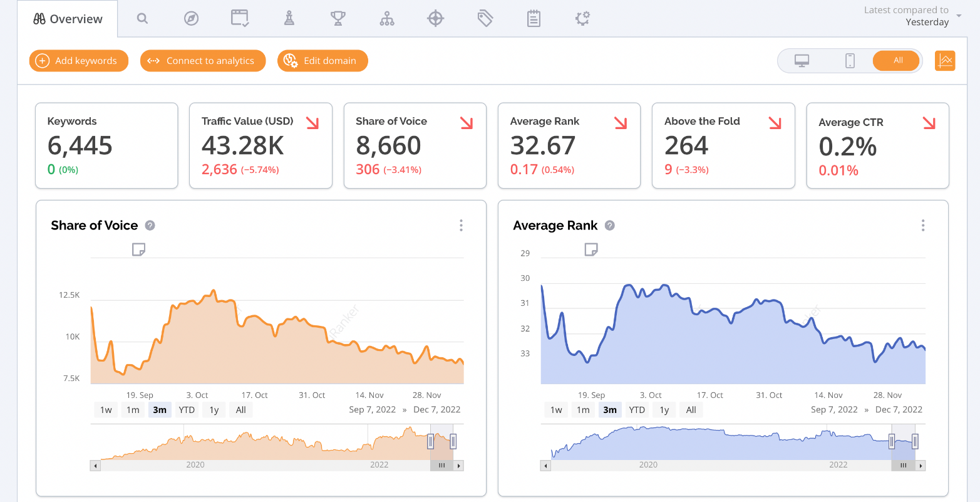Open the Keywords metric card

pyautogui.click(x=107, y=145)
